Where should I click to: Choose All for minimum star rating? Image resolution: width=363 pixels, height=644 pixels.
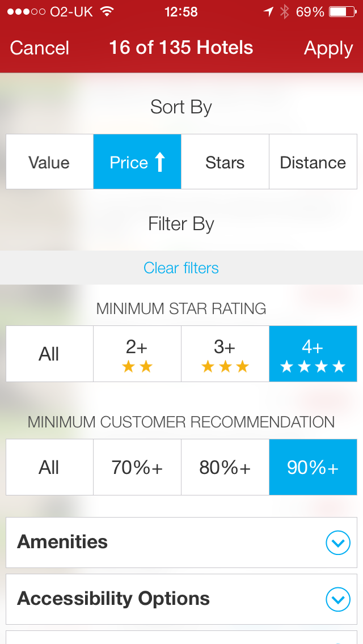click(49, 353)
